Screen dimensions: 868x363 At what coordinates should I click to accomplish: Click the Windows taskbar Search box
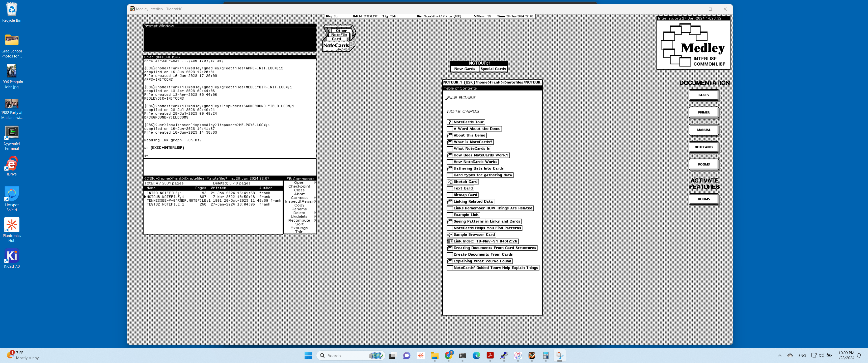tap(350, 355)
